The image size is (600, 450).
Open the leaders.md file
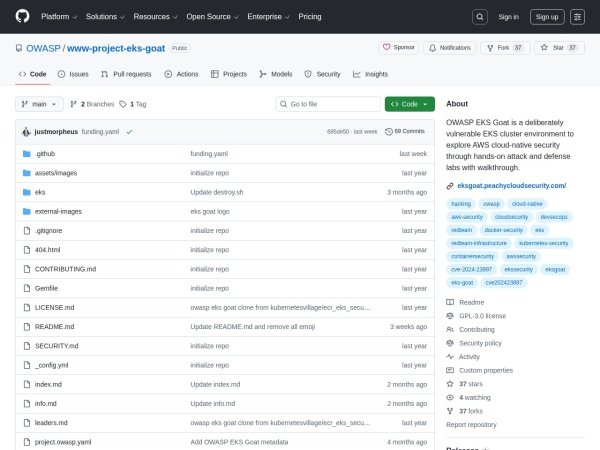pyautogui.click(x=51, y=423)
